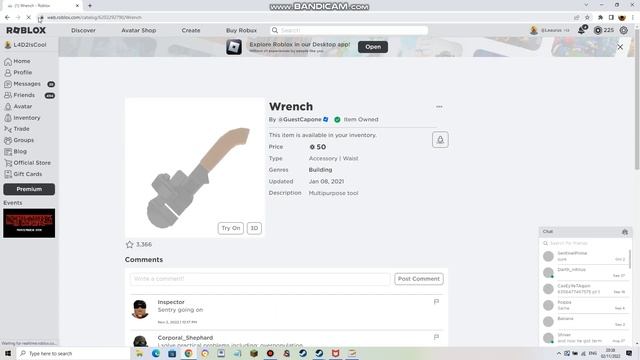Click the L4D2IsCool username in the sidebar
This screenshot has width=640, height=360.
tap(30, 45)
